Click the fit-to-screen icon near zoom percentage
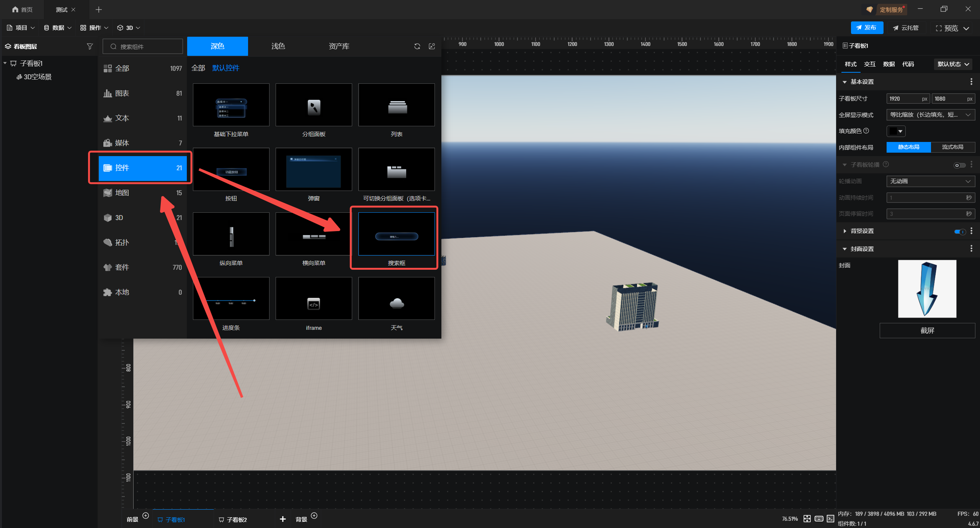The width and height of the screenshot is (980, 528). pyautogui.click(x=807, y=518)
